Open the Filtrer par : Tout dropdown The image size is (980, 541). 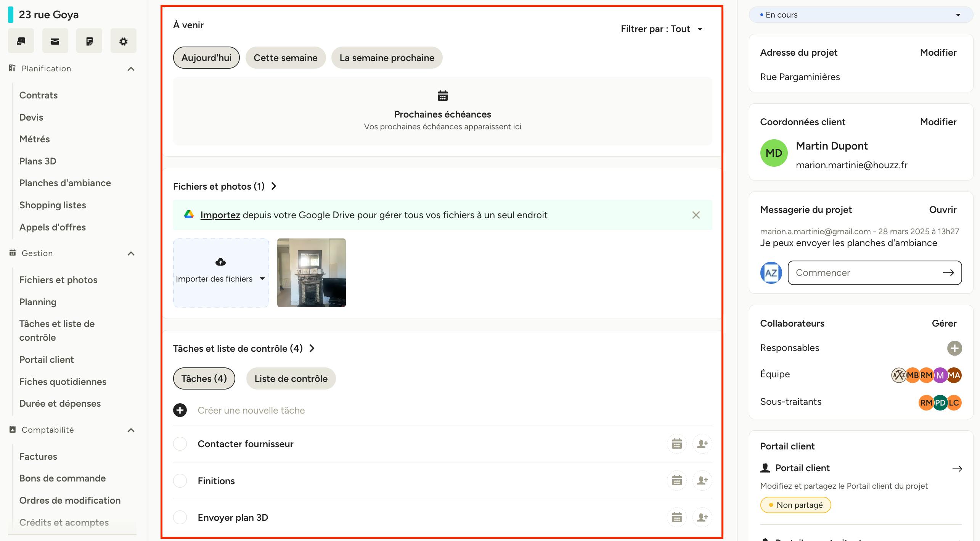662,29
